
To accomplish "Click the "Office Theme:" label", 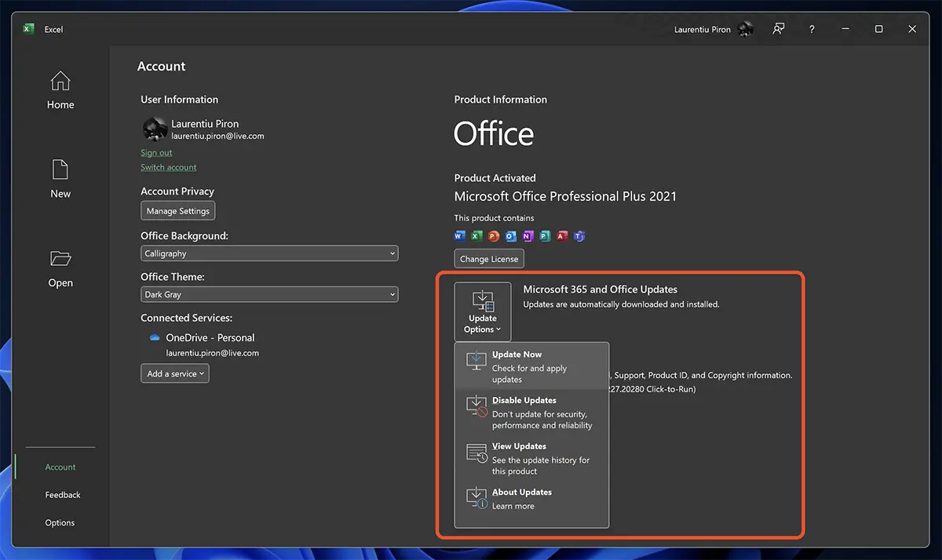I will tap(173, 277).
